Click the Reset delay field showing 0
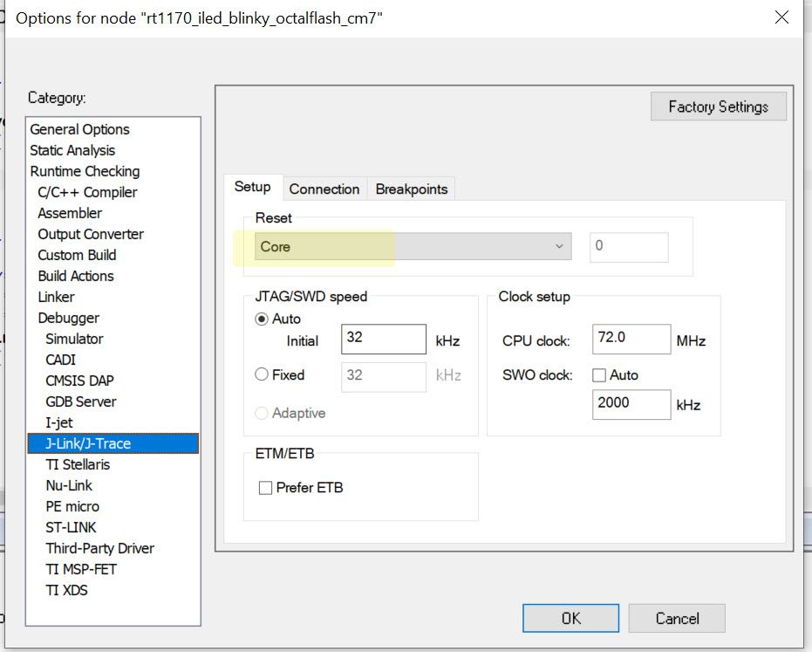812x652 pixels. (x=629, y=247)
